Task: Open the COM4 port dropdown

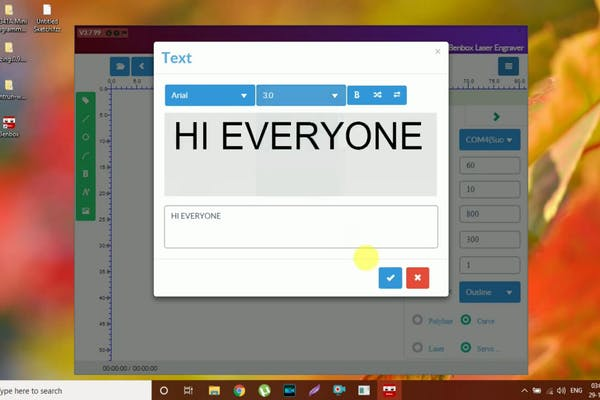Action: [489, 140]
